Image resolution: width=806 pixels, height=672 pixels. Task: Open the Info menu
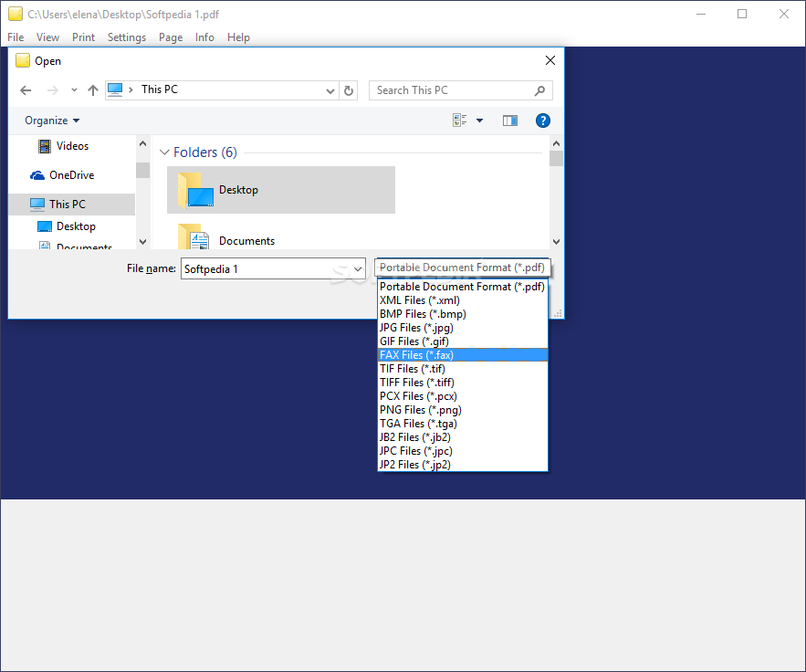click(204, 37)
